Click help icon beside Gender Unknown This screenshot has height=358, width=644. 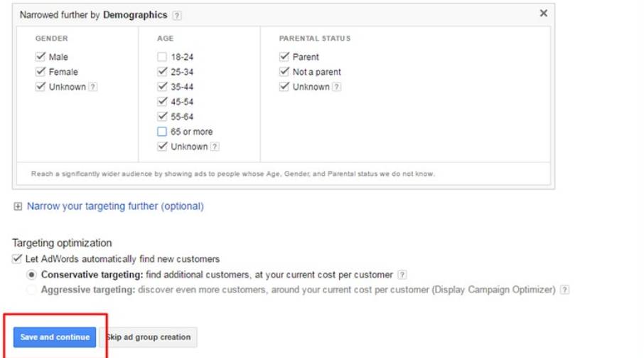point(93,87)
